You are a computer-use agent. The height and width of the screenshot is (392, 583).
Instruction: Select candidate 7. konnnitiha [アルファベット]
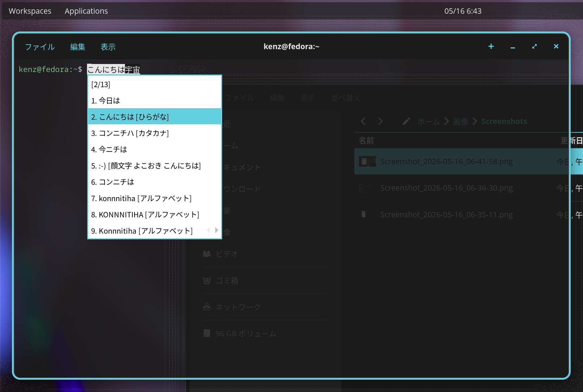click(x=155, y=198)
